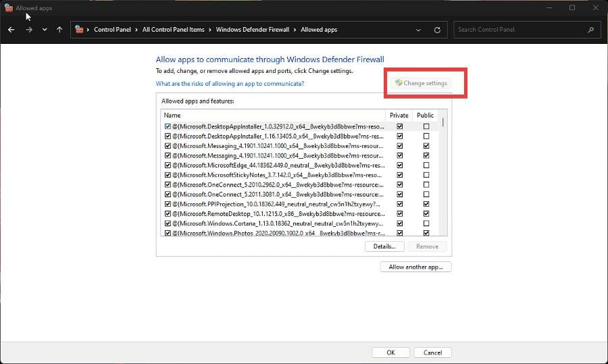Toggle name checkbox for RemoteDesktop_10.1.1215.0
This screenshot has width=608, height=364.
pyautogui.click(x=168, y=213)
